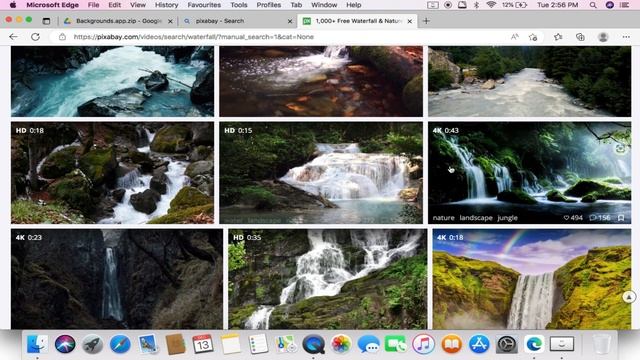The image size is (640, 360).
Task: Open the 4K 0:23 dark cliff waterfall video
Action: pyautogui.click(x=117, y=279)
